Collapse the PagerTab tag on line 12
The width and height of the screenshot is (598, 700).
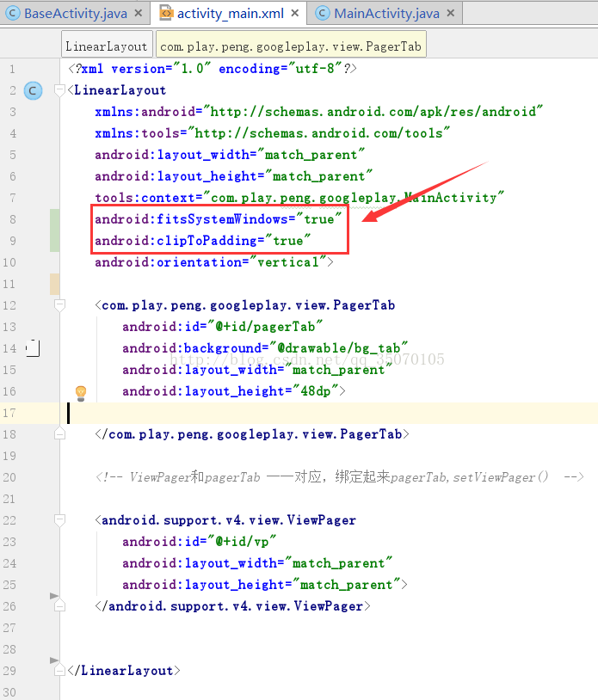coord(59,305)
